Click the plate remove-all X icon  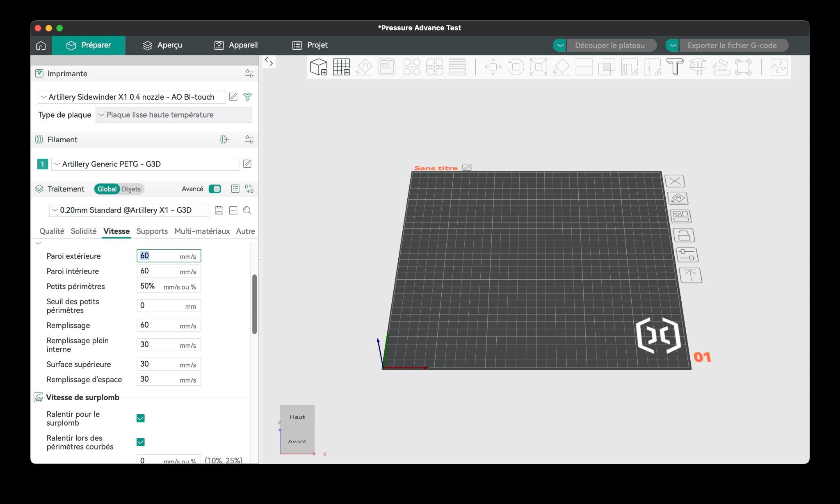point(675,181)
